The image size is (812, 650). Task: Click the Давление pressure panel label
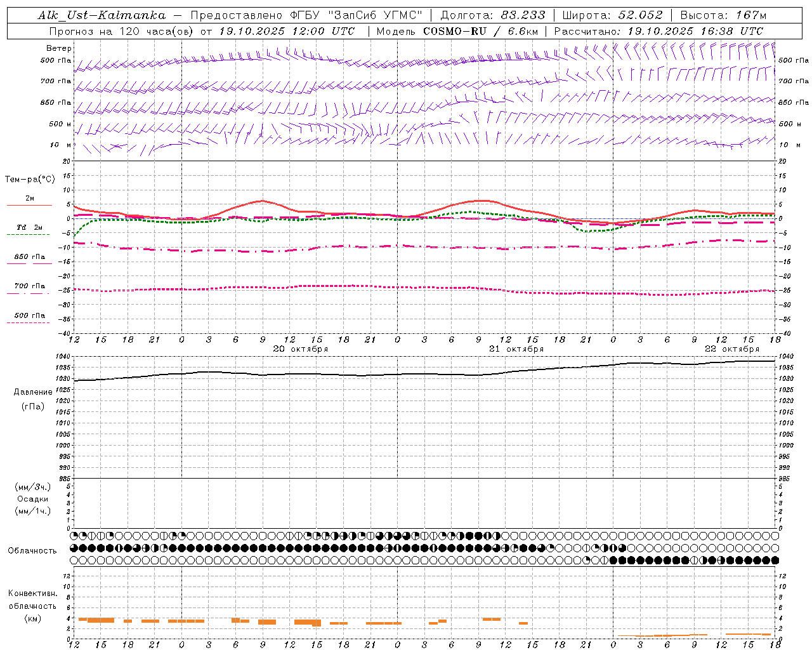[x=33, y=392]
